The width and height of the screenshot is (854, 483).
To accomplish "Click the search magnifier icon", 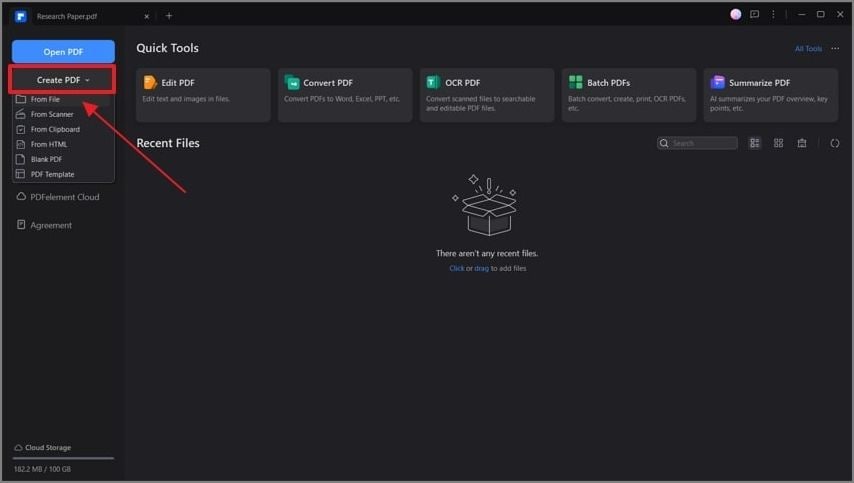I will 664,143.
